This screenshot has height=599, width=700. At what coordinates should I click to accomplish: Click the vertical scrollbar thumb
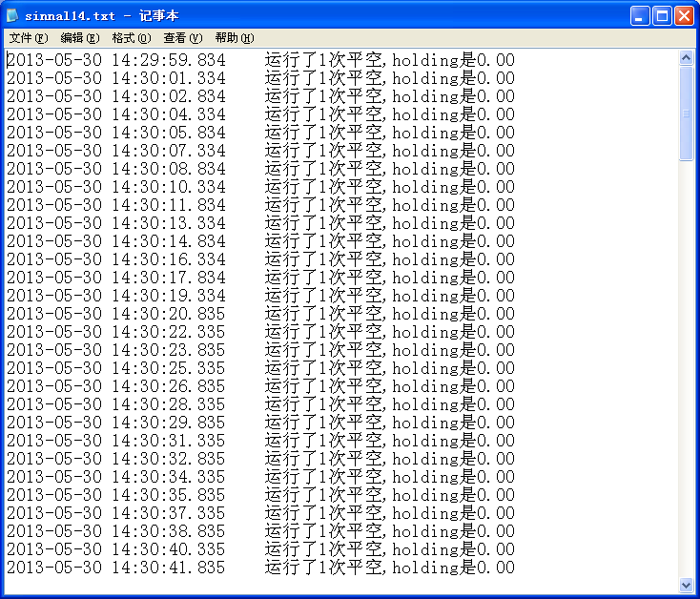tap(686, 114)
